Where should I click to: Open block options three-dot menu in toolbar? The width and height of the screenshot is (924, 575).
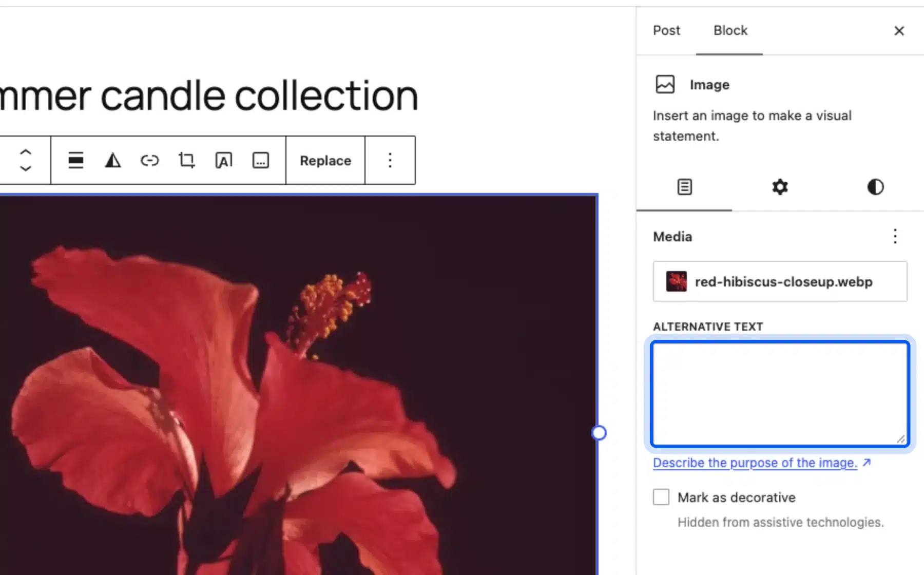tap(390, 161)
